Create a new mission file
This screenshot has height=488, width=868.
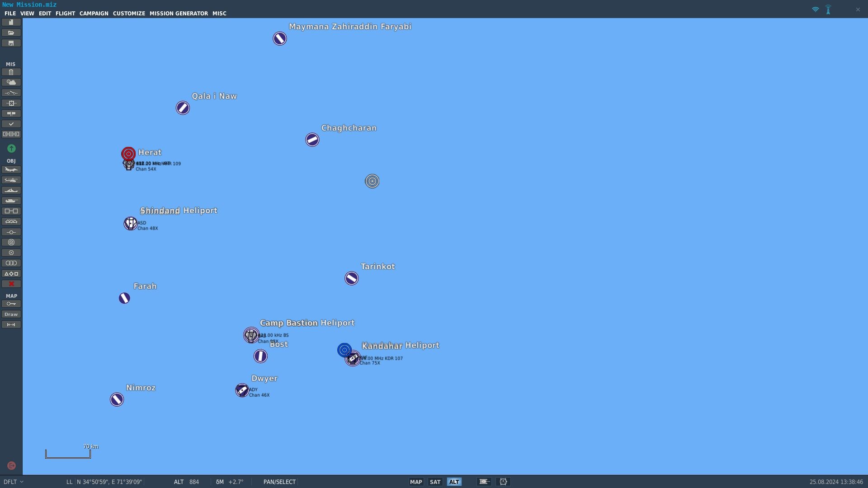tap(11, 22)
